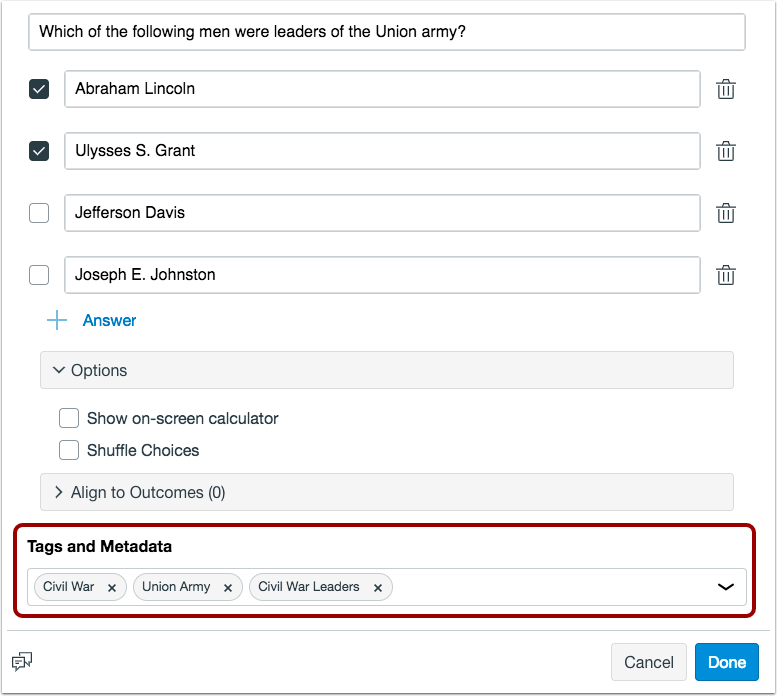Enable the Shuffle Choices option
Screen dimensions: 777x696
point(69,450)
